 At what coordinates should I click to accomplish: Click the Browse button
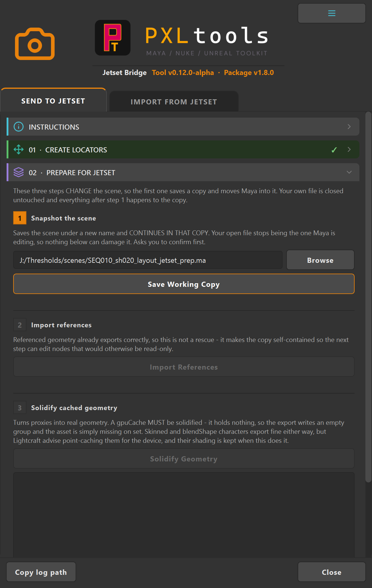[x=320, y=260]
